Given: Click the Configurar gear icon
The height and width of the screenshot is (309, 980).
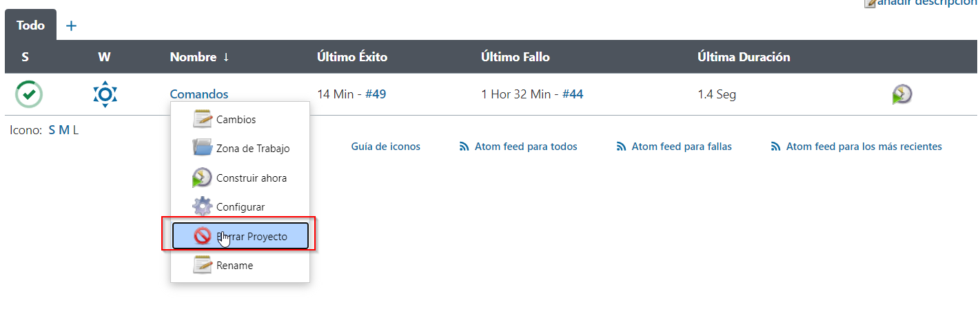Looking at the screenshot, I should 203,206.
